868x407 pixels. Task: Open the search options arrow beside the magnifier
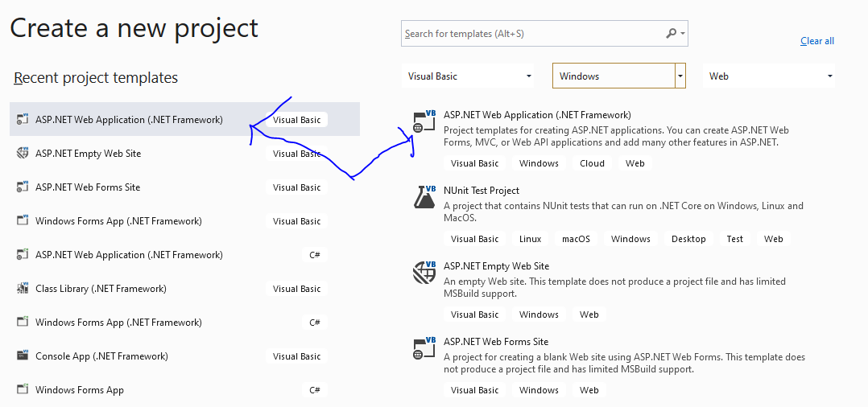pyautogui.click(x=683, y=34)
